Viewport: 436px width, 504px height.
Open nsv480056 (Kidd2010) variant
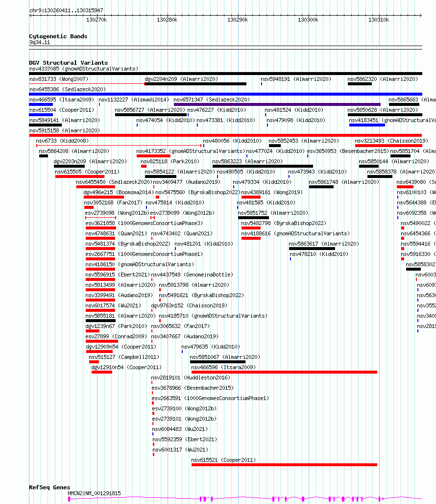coord(232,141)
